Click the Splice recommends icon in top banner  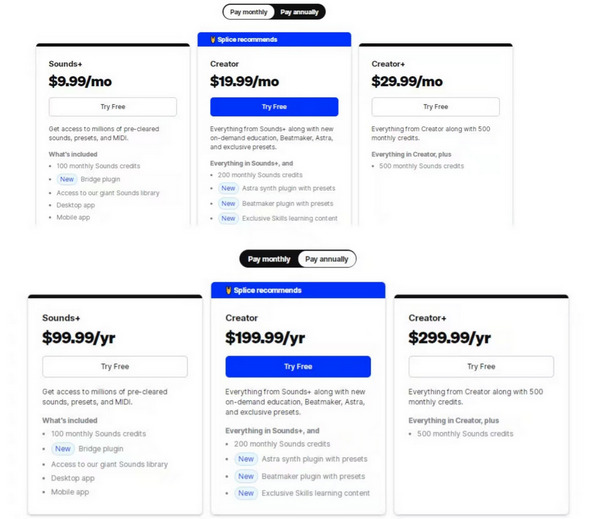point(213,39)
